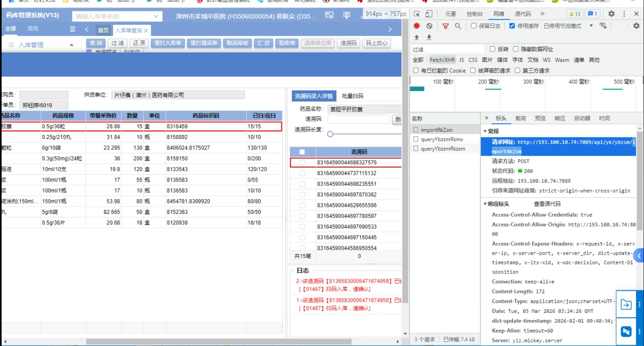Collapse the 入库管理 sidebar section
Screen dimensions: 644x346
tap(71, 45)
